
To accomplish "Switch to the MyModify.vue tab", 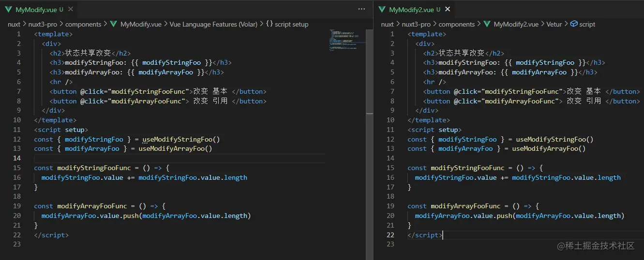I will pos(36,9).
